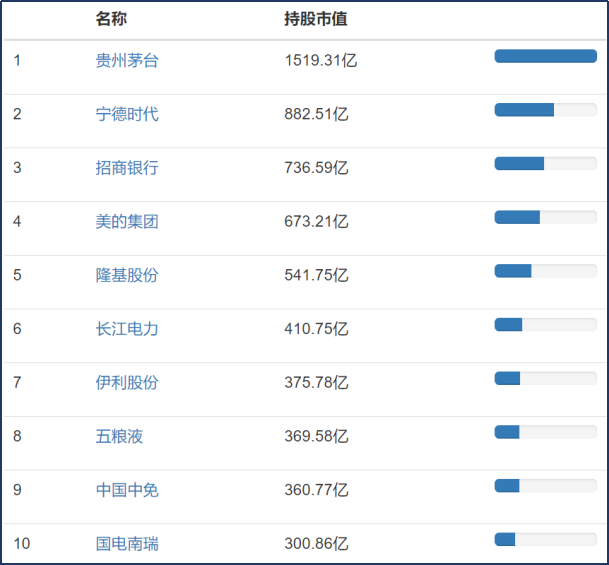Select the value 410.75亿
This screenshot has height=565, width=609.
coord(316,329)
